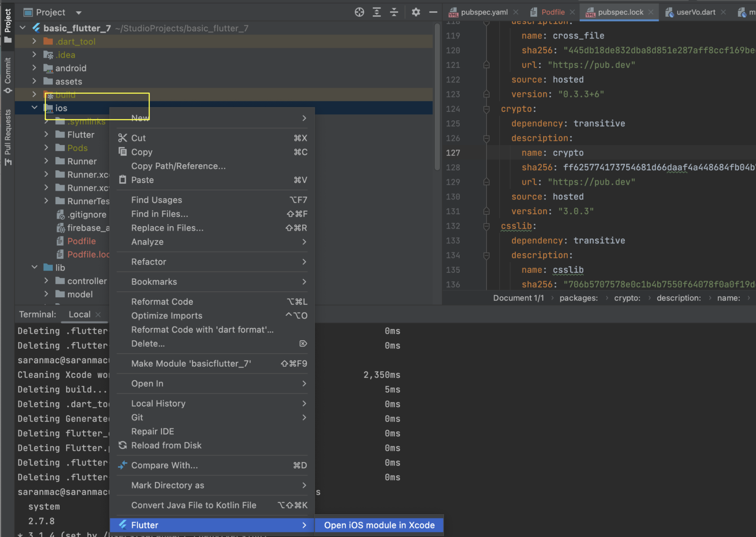
Task: Toggle fold marker at line 126 description
Action: point(486,138)
